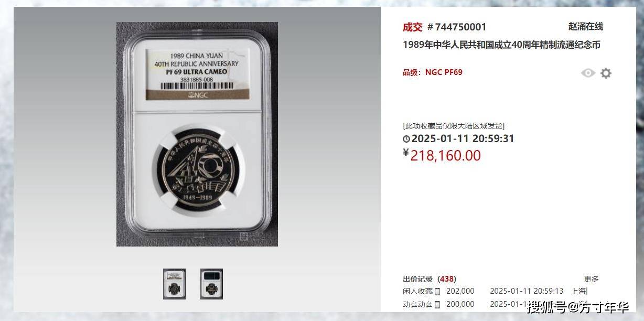The width and height of the screenshot is (644, 321).
Task: Click the mobile icon next to 闲人收藏
Action: click(437, 292)
